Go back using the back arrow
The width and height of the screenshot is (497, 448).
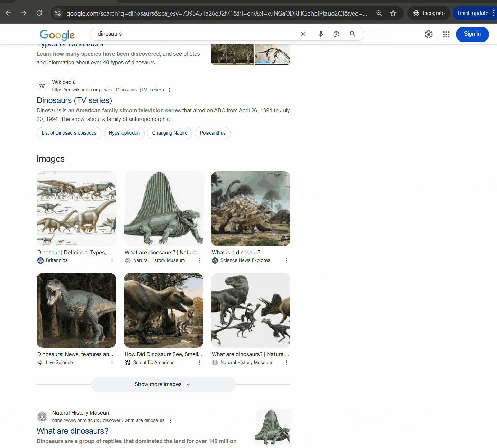click(x=8, y=13)
